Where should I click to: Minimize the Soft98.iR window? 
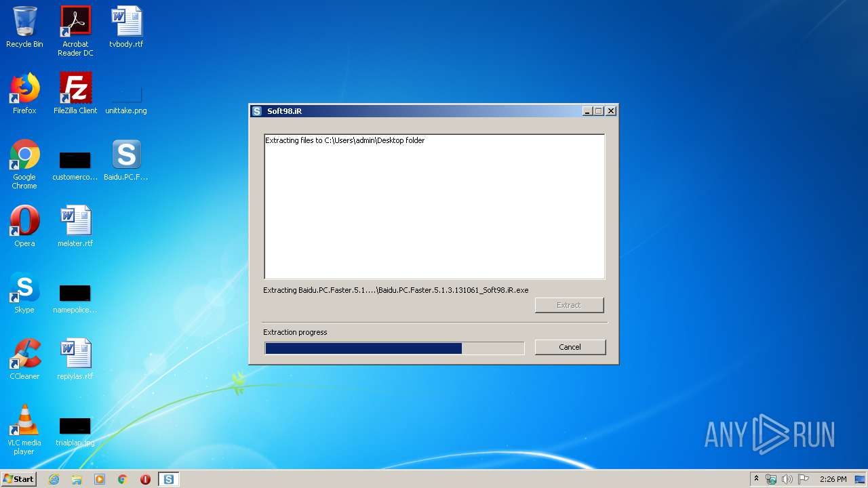(x=588, y=111)
